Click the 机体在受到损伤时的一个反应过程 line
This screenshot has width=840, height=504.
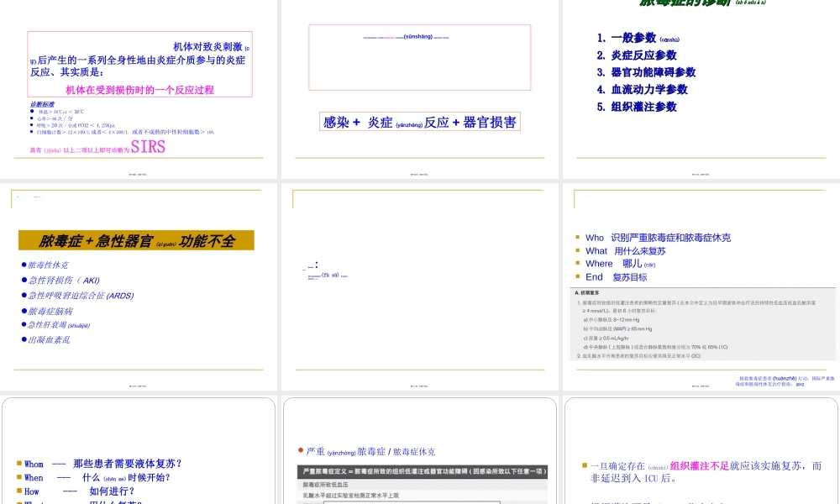tap(139, 90)
